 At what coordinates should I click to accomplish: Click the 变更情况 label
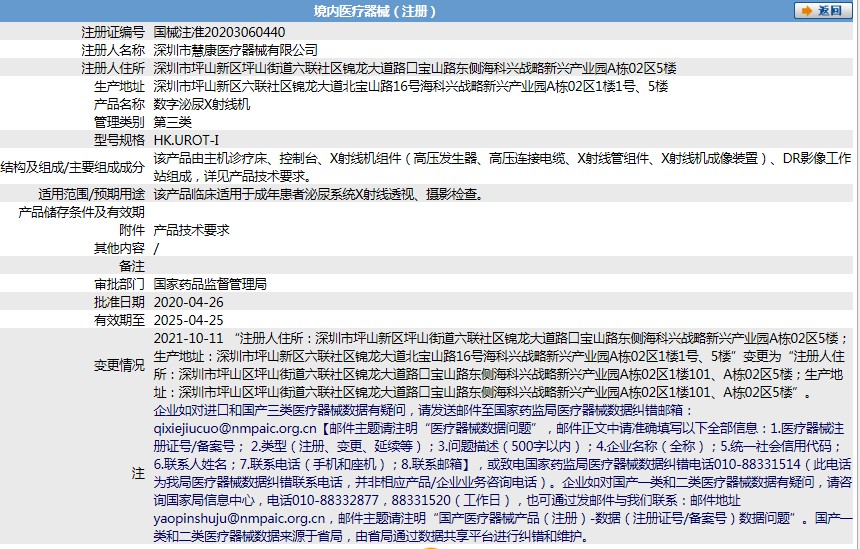pos(120,365)
